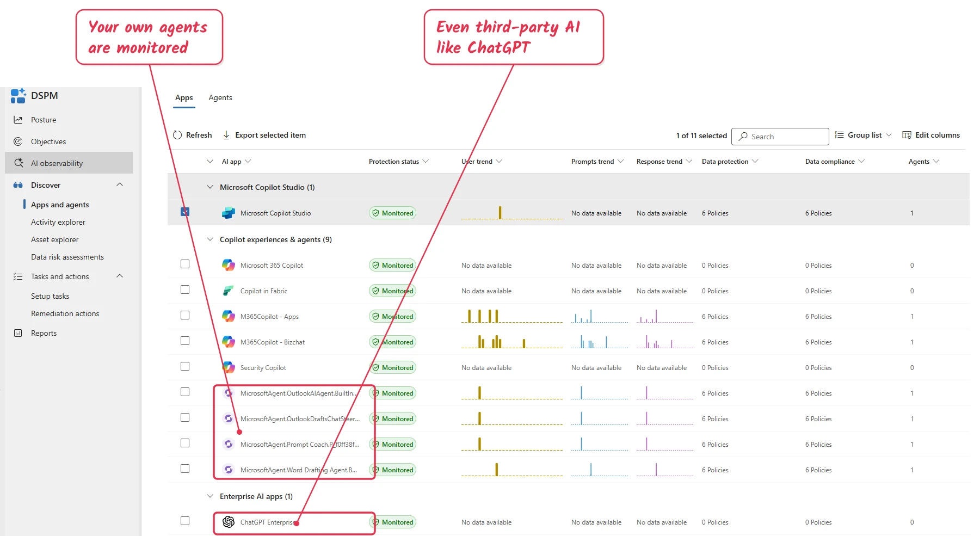Click the Microsoft Copilot Studio app icon
The height and width of the screenshot is (536, 980).
229,213
